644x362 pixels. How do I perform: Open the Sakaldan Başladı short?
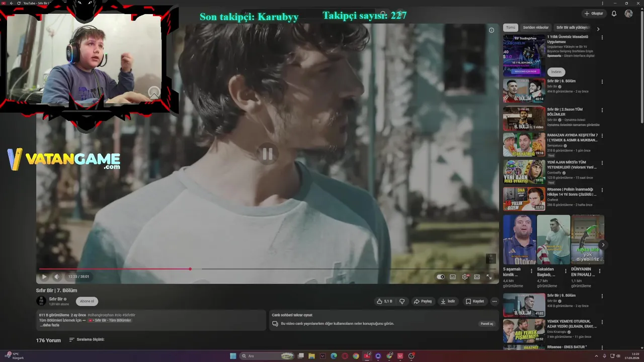(553, 240)
